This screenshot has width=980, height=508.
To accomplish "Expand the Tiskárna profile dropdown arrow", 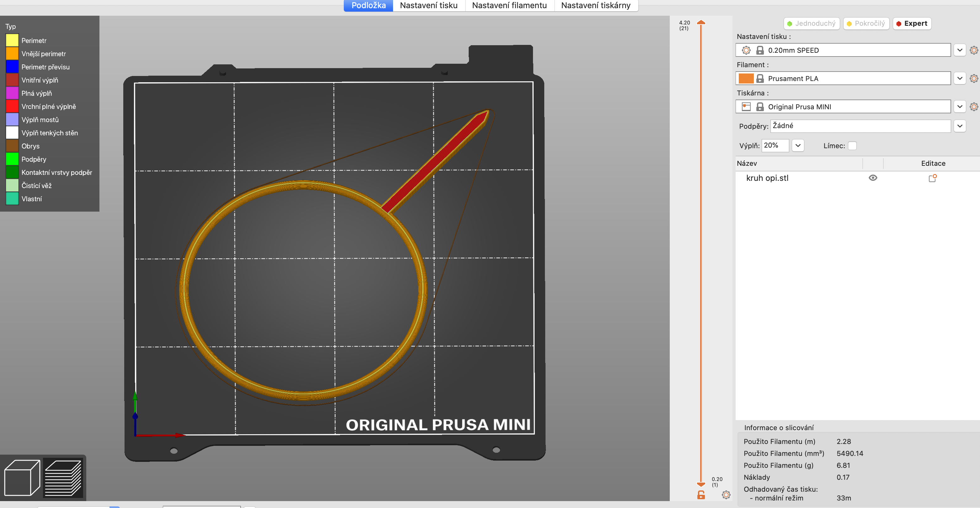I will 960,107.
